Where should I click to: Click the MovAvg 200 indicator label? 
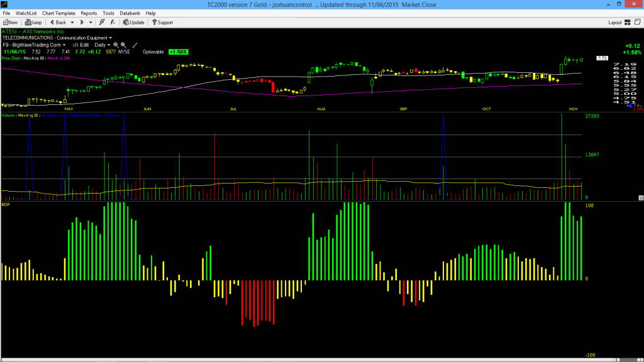coord(58,58)
